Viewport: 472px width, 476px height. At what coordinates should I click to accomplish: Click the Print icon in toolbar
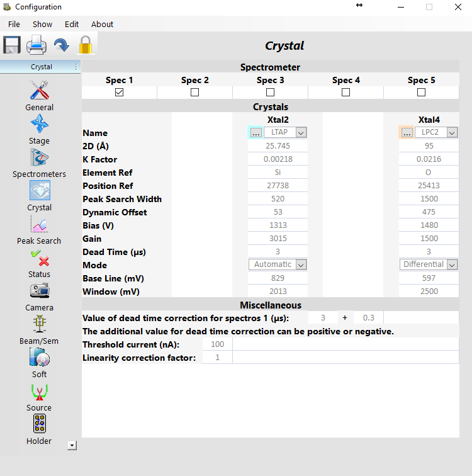click(36, 45)
